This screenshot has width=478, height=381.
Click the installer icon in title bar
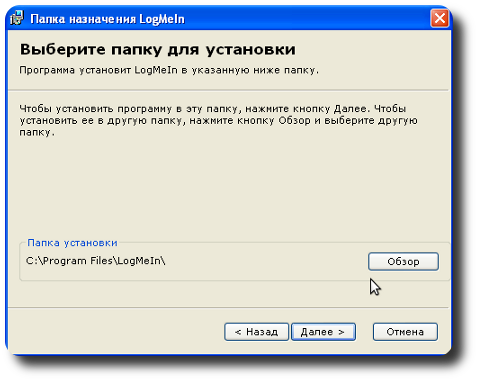17,18
